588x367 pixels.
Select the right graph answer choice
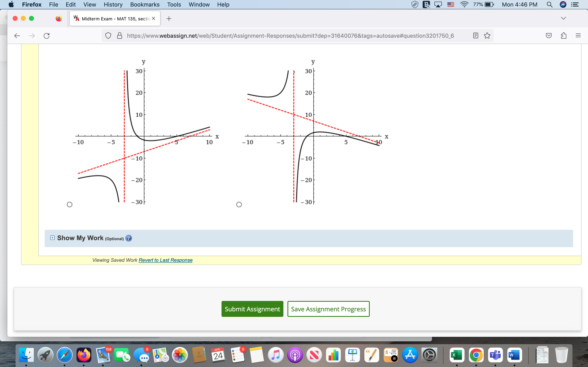click(239, 204)
